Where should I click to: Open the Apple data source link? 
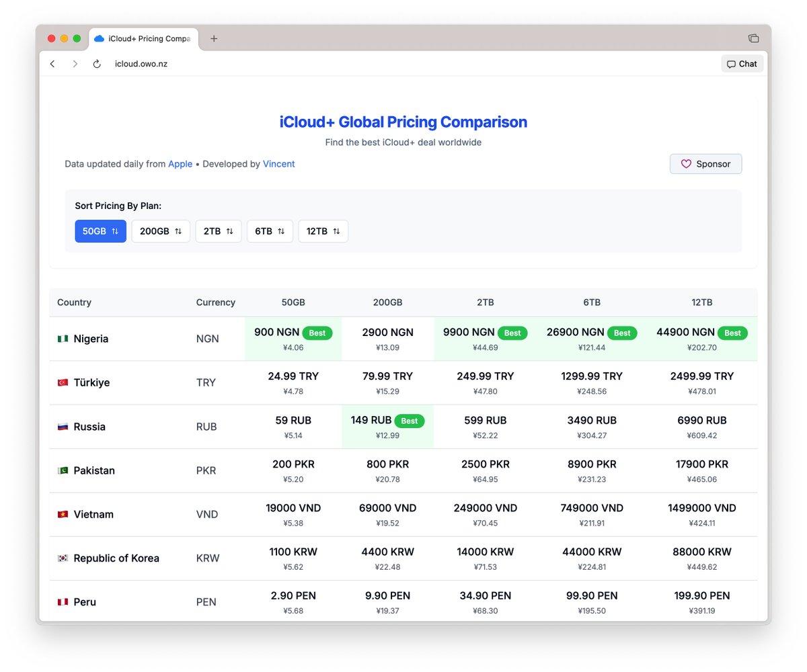[x=180, y=164]
